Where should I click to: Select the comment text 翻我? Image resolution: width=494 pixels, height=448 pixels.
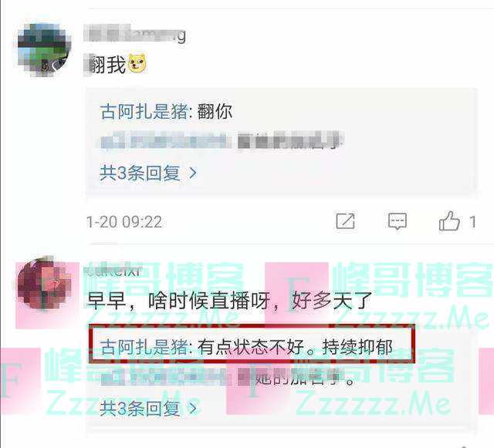pos(106,65)
